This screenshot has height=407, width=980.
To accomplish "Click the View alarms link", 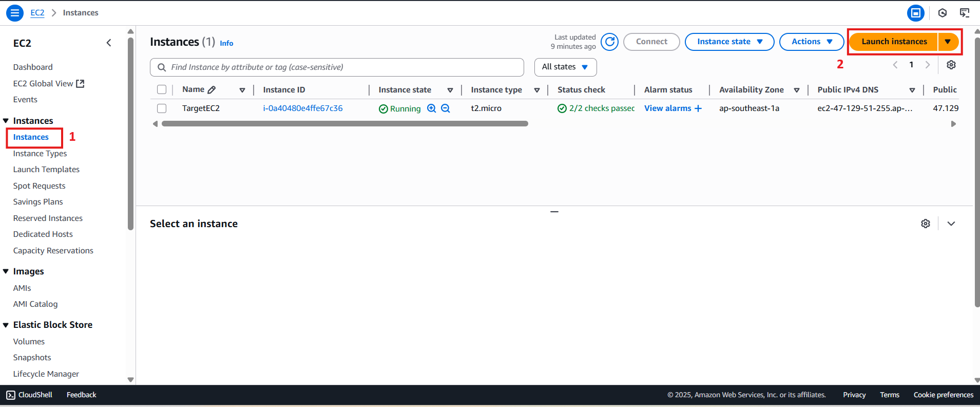I will tap(667, 108).
